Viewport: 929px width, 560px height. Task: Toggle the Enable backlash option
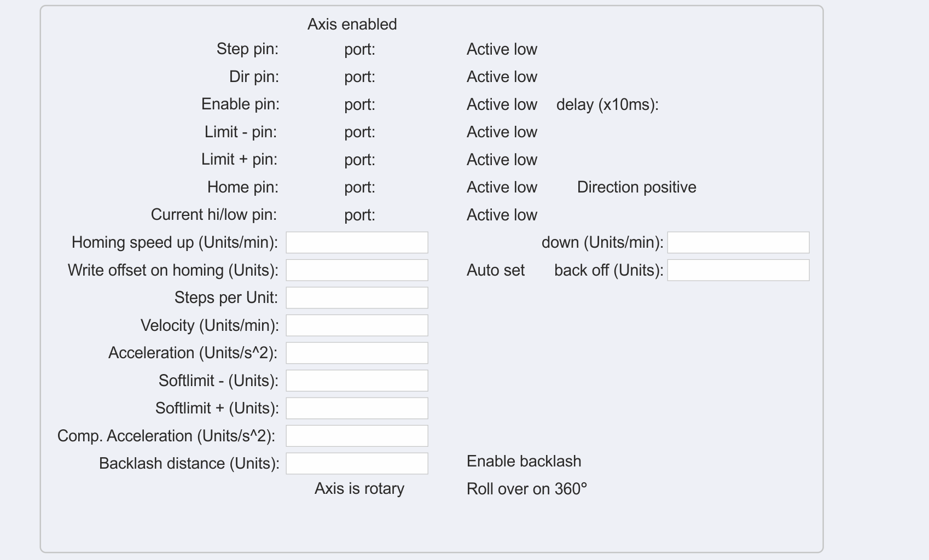click(x=523, y=462)
